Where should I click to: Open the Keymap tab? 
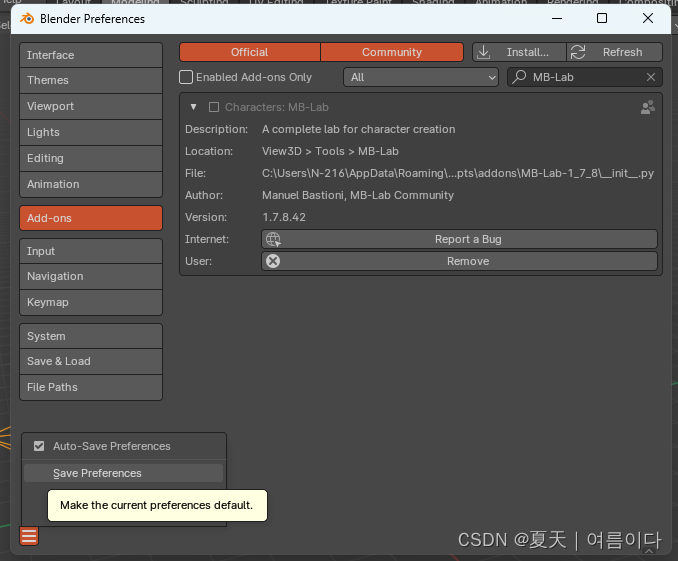pyautogui.click(x=91, y=302)
